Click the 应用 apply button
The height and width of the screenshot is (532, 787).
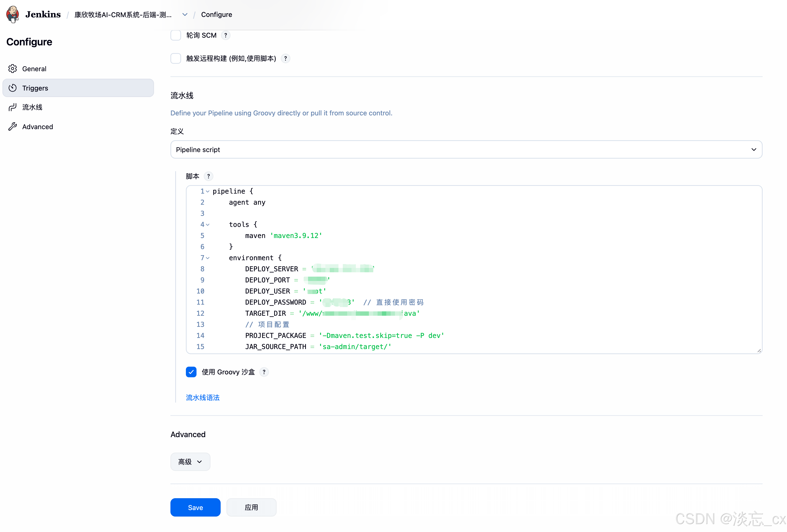point(251,507)
